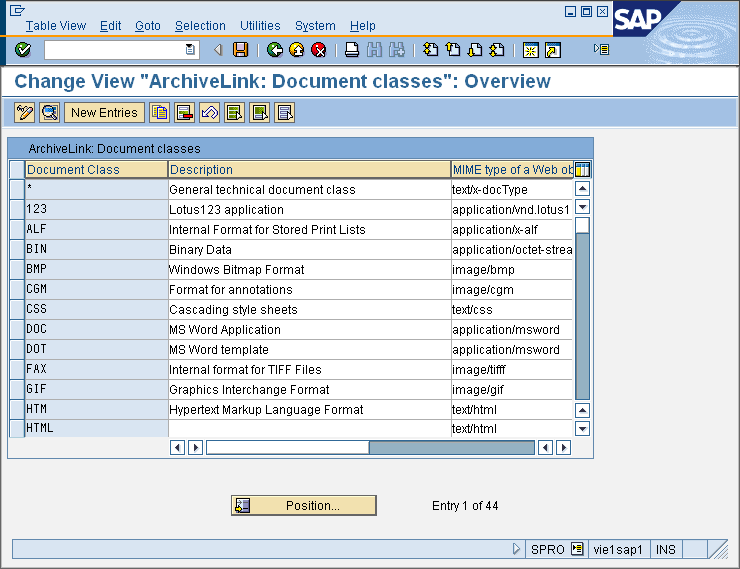Open the Table View menu
This screenshot has height=569, width=740.
(x=56, y=26)
